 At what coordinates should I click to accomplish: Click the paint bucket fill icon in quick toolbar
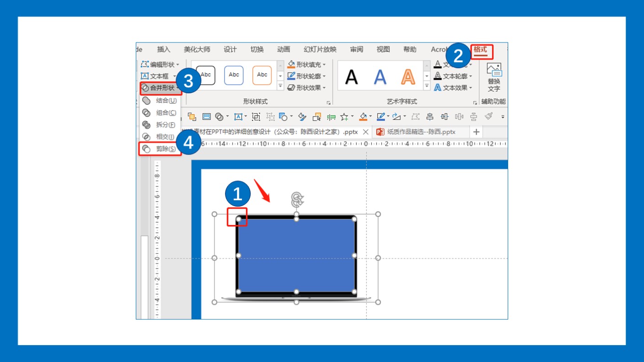[x=365, y=117]
